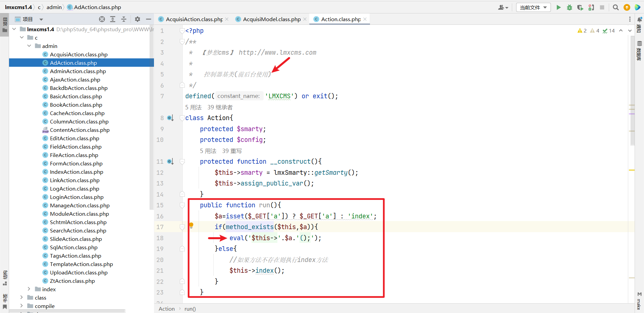This screenshot has height=313, width=644.
Task: Collapse the lmxcms1.4 project root
Action: point(14,29)
